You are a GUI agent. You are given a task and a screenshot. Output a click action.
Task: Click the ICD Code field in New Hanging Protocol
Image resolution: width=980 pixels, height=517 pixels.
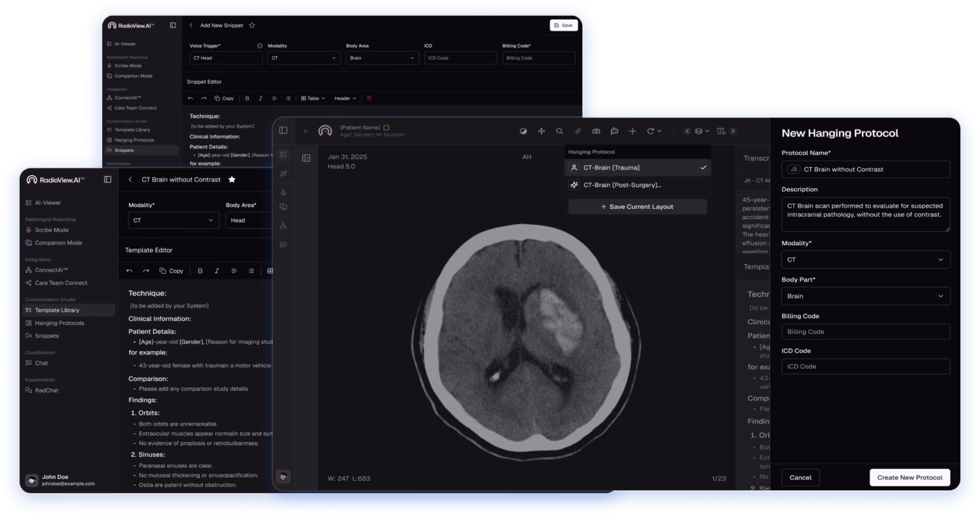pyautogui.click(x=865, y=366)
